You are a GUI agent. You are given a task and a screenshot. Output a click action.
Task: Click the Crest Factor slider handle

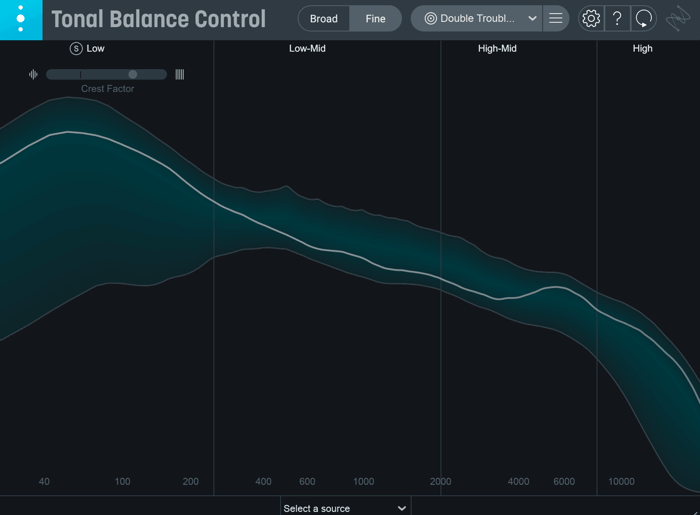(133, 75)
